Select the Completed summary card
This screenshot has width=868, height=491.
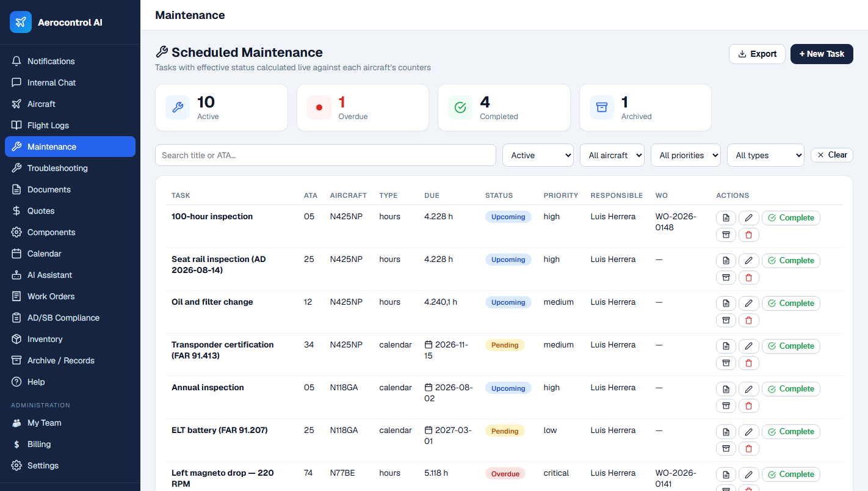coord(504,107)
